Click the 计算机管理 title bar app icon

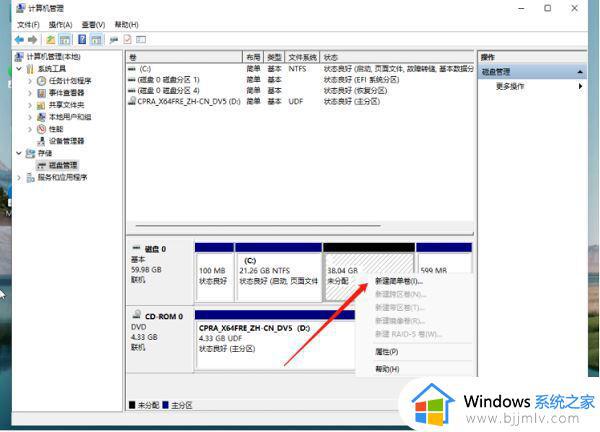point(21,8)
